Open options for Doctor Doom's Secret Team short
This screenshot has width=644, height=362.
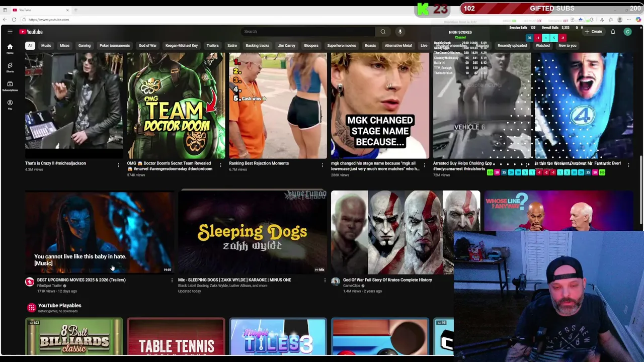(x=220, y=165)
